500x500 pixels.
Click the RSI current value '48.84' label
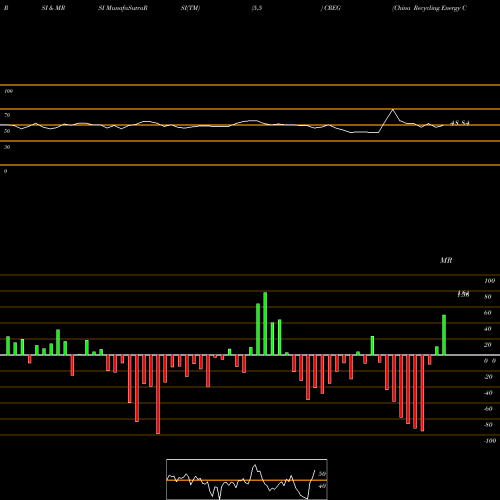coord(460,123)
